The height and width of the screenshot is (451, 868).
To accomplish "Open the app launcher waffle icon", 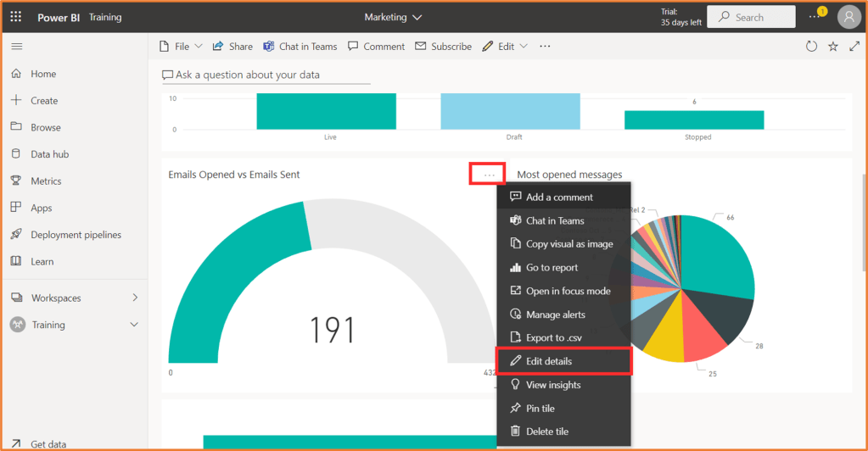I will 15,17.
